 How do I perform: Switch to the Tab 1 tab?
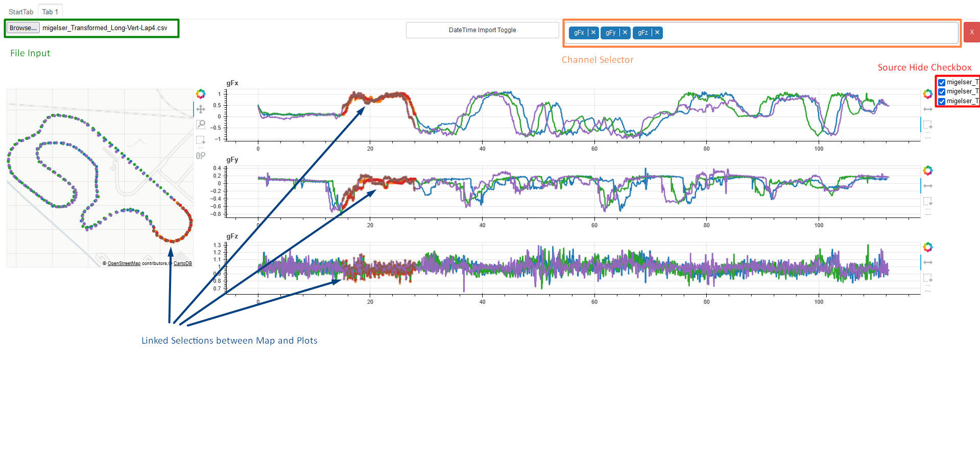(x=50, y=12)
